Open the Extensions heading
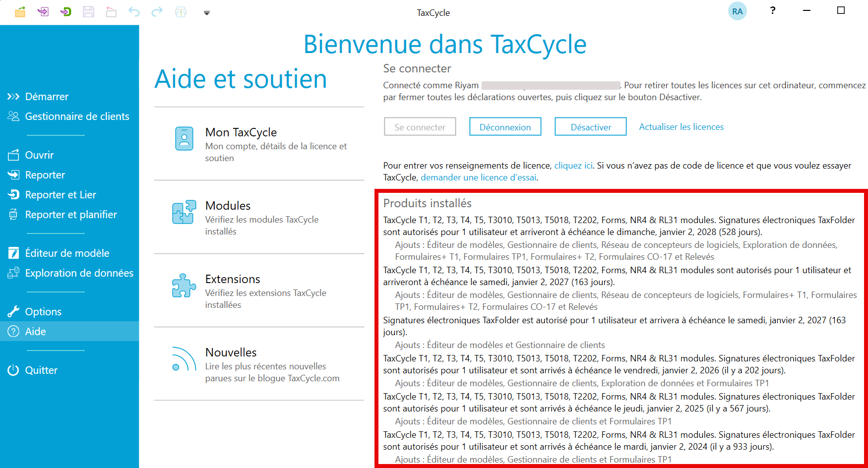This screenshot has width=868, height=468. (233, 279)
